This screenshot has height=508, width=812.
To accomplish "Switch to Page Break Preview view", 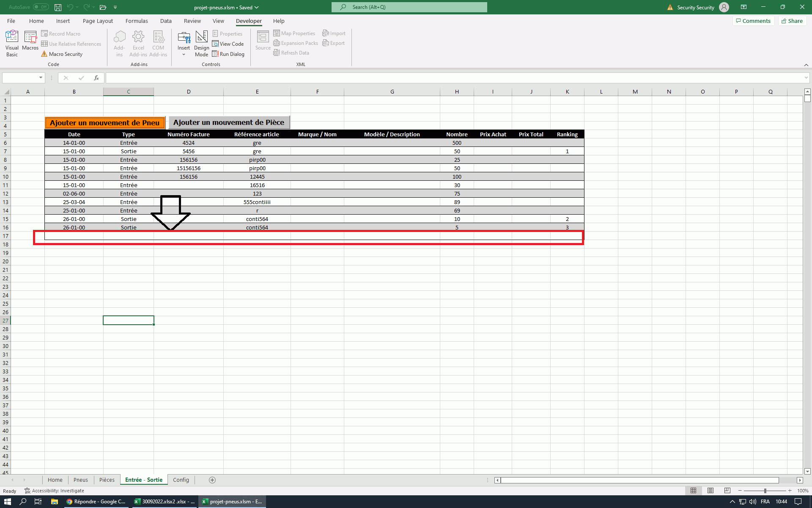I will [727, 491].
